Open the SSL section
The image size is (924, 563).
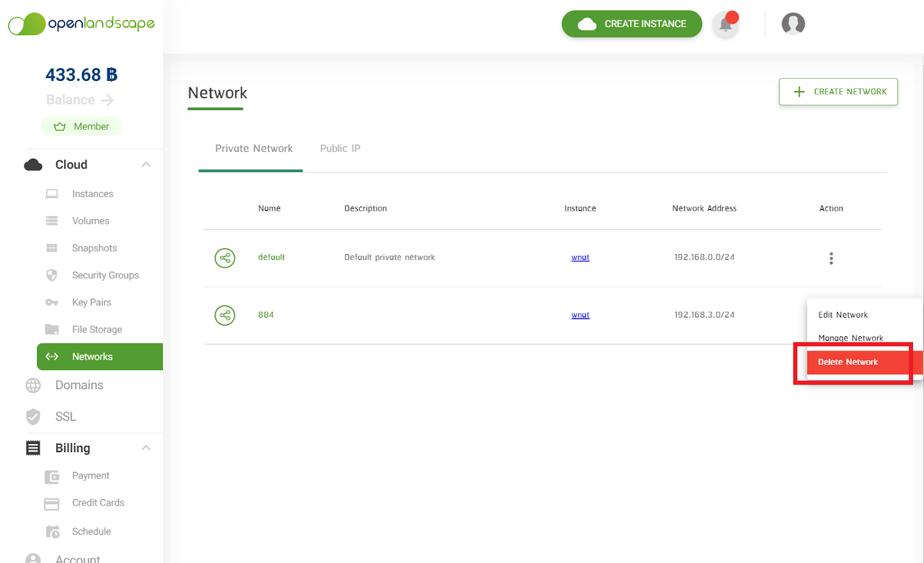[66, 417]
